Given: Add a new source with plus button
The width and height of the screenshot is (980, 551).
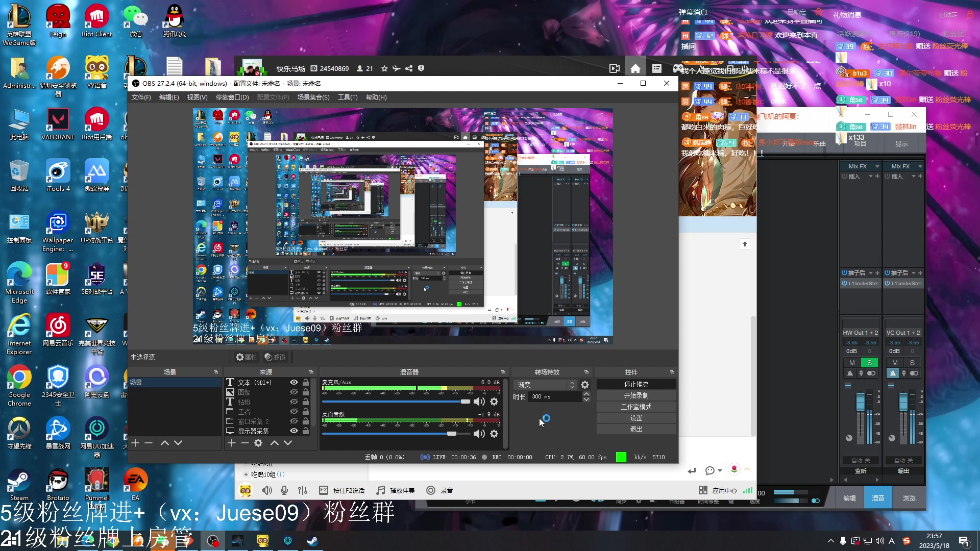Looking at the screenshot, I should 231,443.
